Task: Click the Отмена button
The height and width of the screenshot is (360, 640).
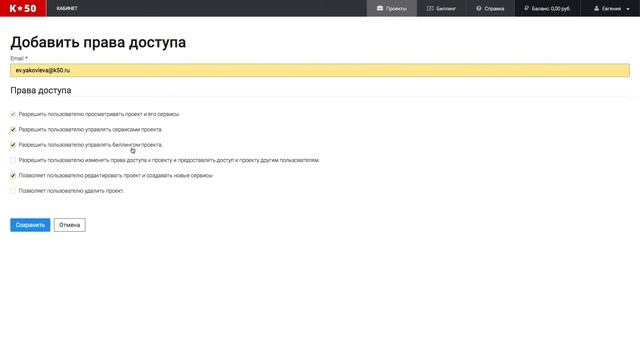Action: tap(69, 225)
